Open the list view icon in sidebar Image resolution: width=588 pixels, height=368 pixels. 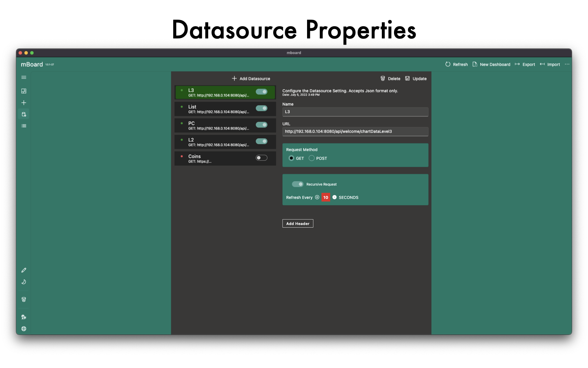[x=24, y=126]
